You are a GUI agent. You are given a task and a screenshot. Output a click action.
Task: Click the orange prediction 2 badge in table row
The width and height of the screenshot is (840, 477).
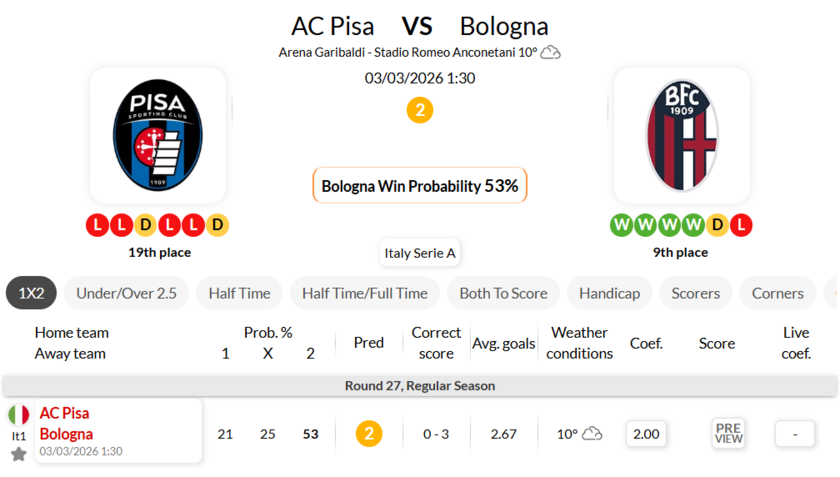[x=369, y=433]
